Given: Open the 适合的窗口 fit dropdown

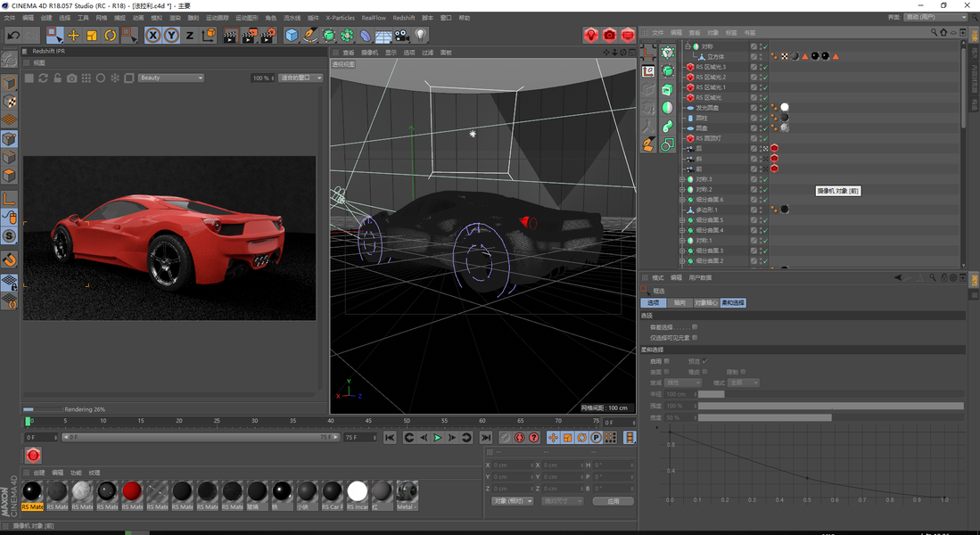Looking at the screenshot, I should (301, 78).
